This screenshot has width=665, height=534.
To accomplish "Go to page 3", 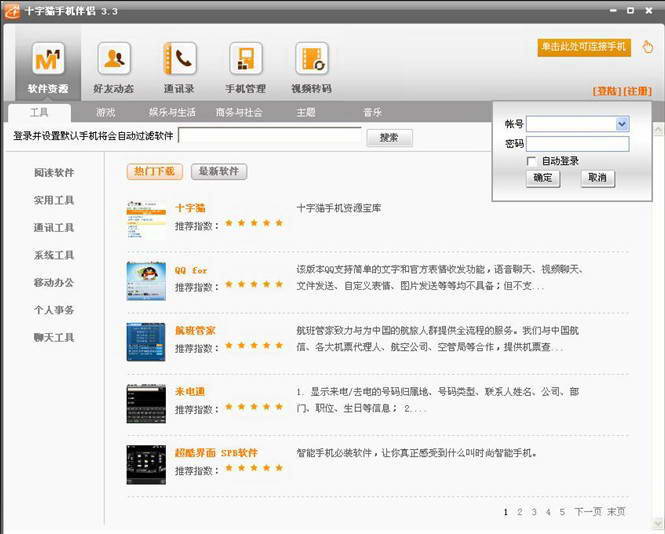I will (x=534, y=512).
